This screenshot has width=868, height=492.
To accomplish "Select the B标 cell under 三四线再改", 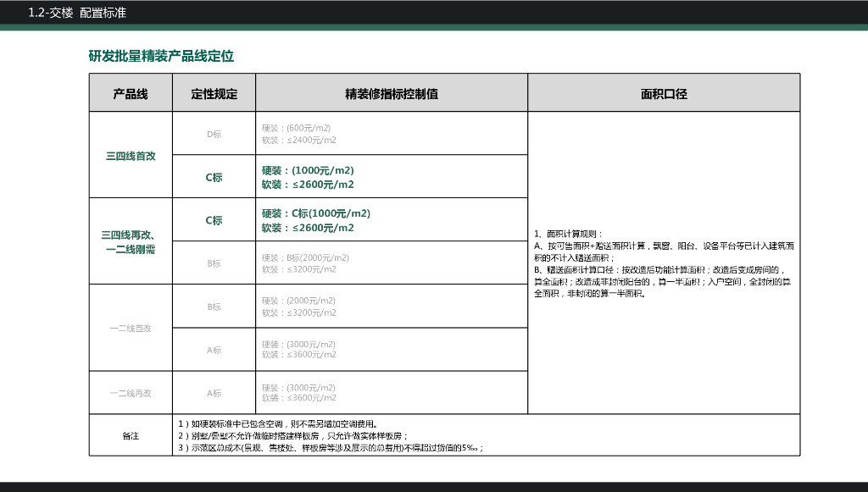I will (214, 263).
